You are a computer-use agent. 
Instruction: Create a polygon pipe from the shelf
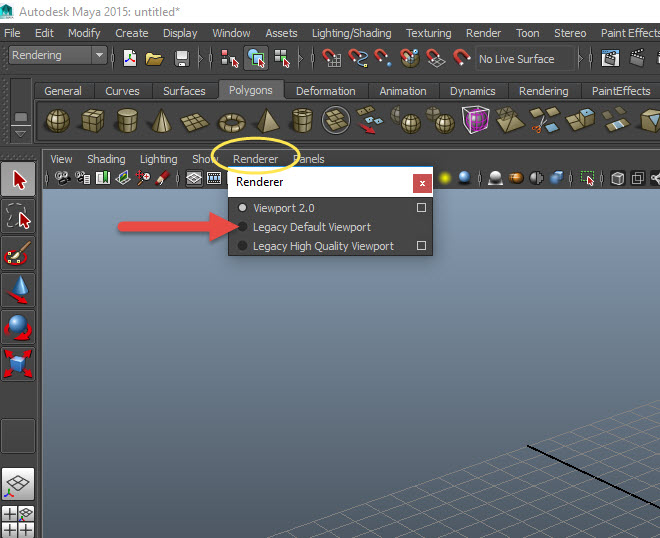click(x=302, y=121)
